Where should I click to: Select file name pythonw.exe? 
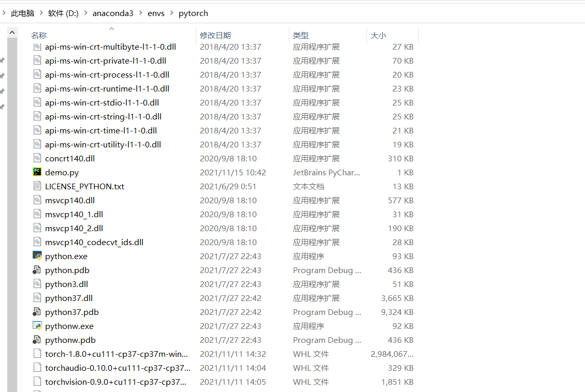click(x=69, y=326)
